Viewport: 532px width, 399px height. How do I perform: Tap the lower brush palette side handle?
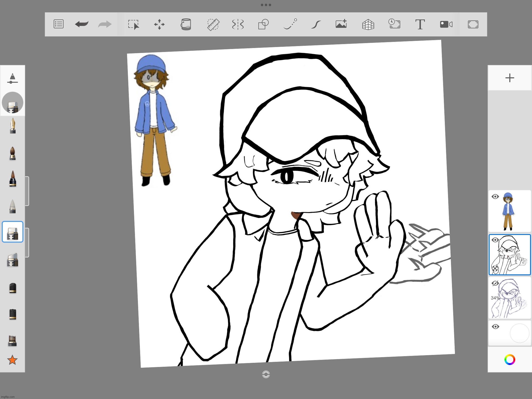(x=27, y=243)
